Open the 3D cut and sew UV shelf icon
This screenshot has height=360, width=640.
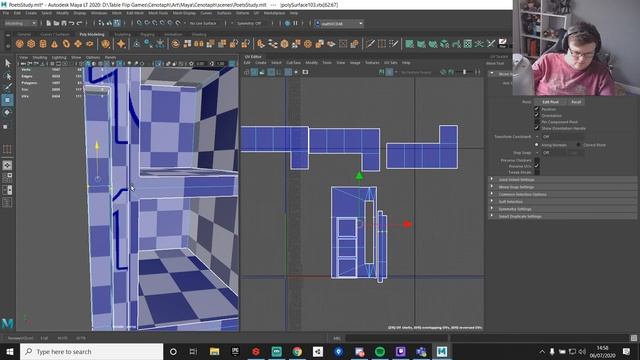coord(491,44)
